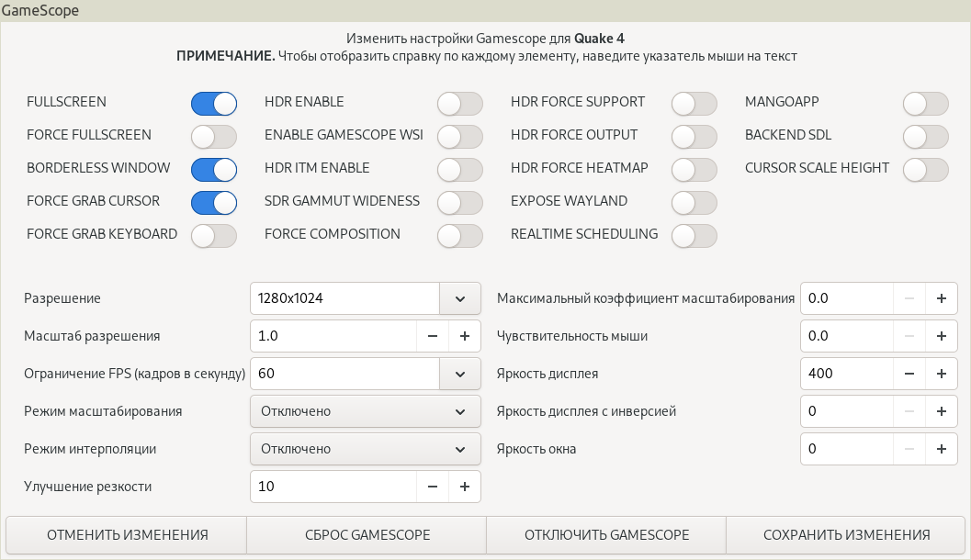Click minus on Яркость дисплея field
Screen dimensions: 971x560
pos(909,374)
